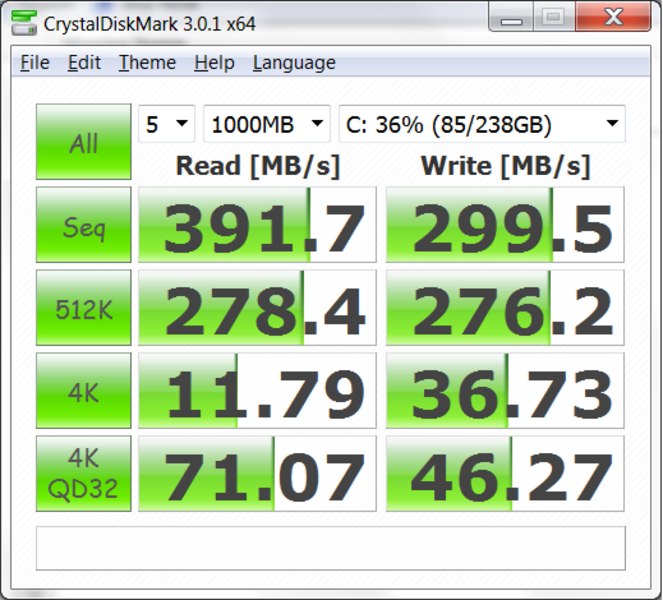Open the Language menu

pyautogui.click(x=294, y=63)
